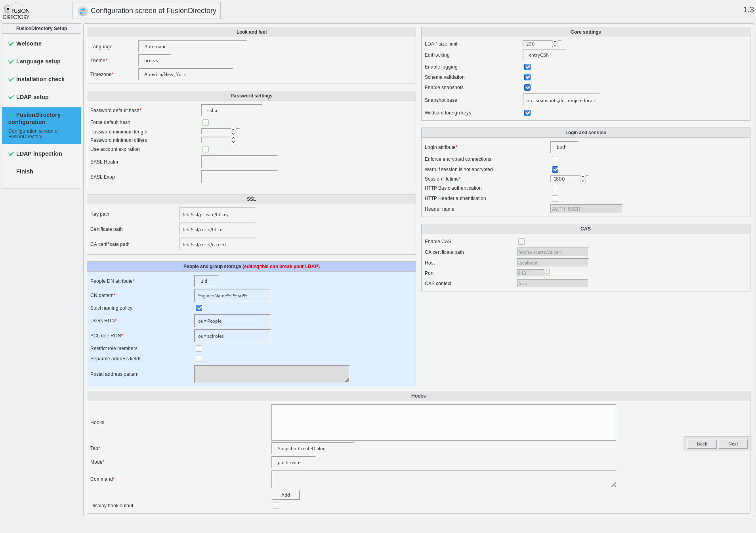Click the SSL CA certificate path field

click(217, 245)
